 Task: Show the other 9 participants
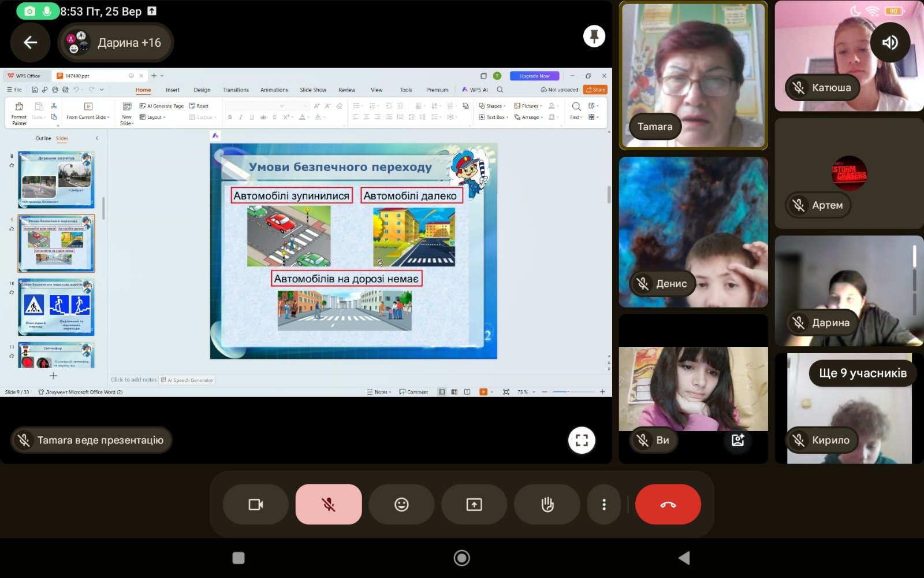[x=863, y=373]
